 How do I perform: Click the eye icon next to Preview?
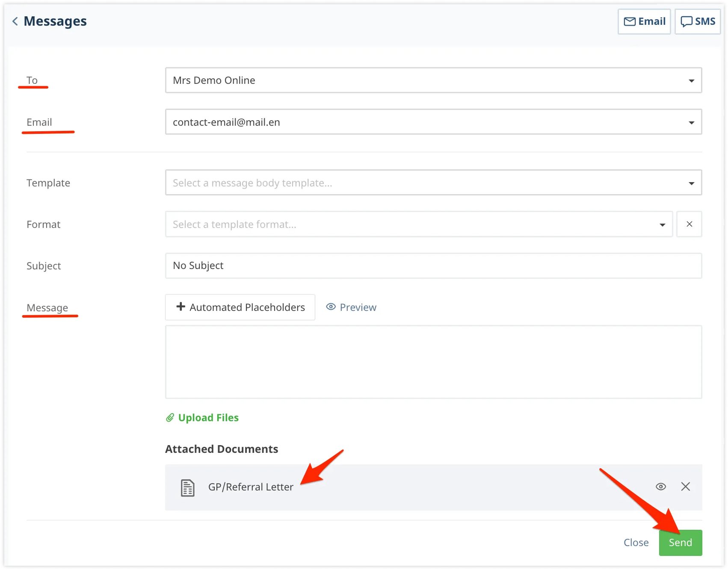pyautogui.click(x=331, y=307)
